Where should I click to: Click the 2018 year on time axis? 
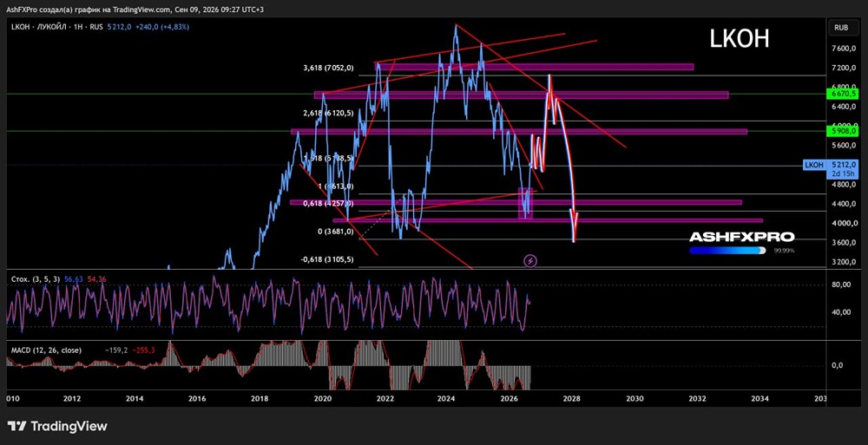260,398
